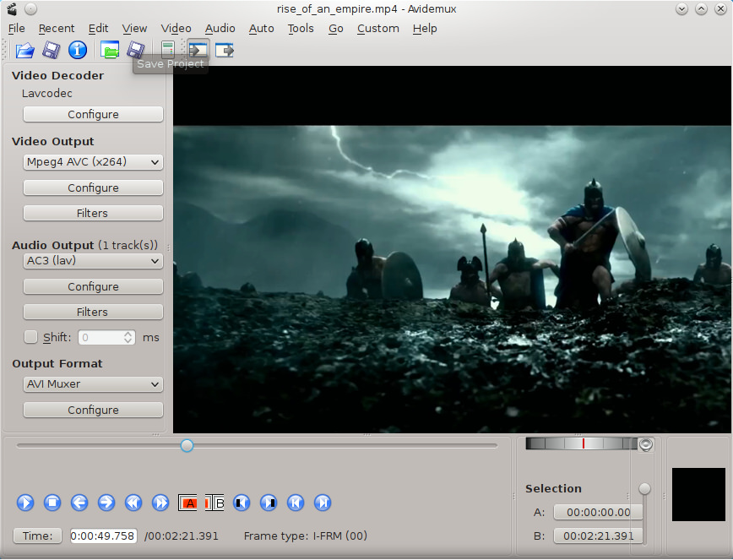Click the black audio meter box
Screen dimensions: 733x560
coord(698,494)
